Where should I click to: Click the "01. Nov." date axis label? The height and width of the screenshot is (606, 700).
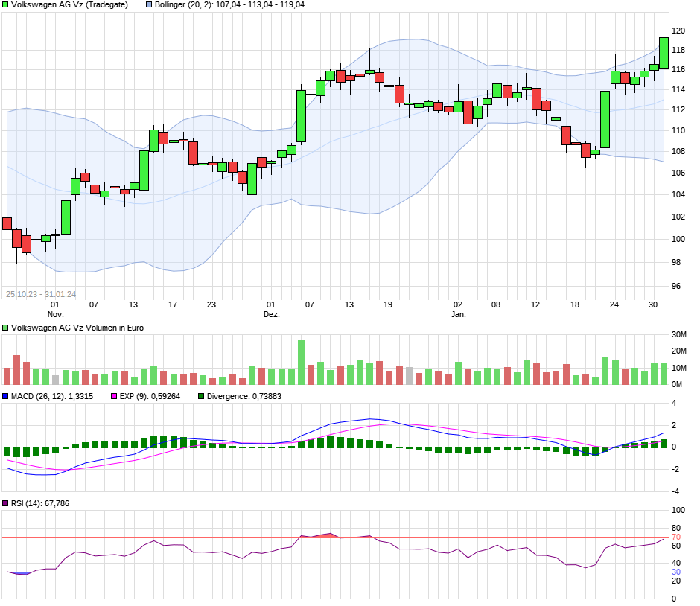(55, 309)
